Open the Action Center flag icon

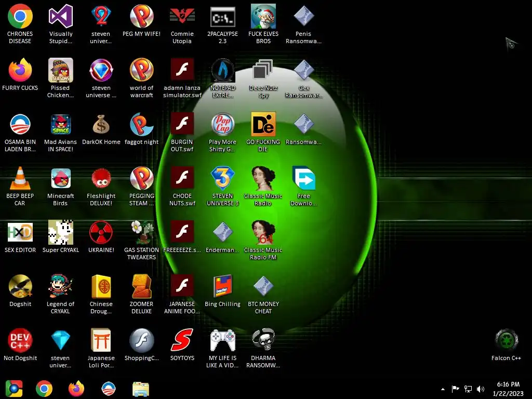click(455, 389)
